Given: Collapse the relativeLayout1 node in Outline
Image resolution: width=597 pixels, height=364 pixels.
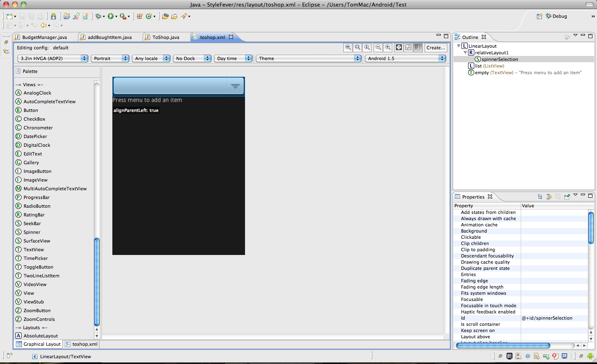Looking at the screenshot, I should tap(465, 53).
